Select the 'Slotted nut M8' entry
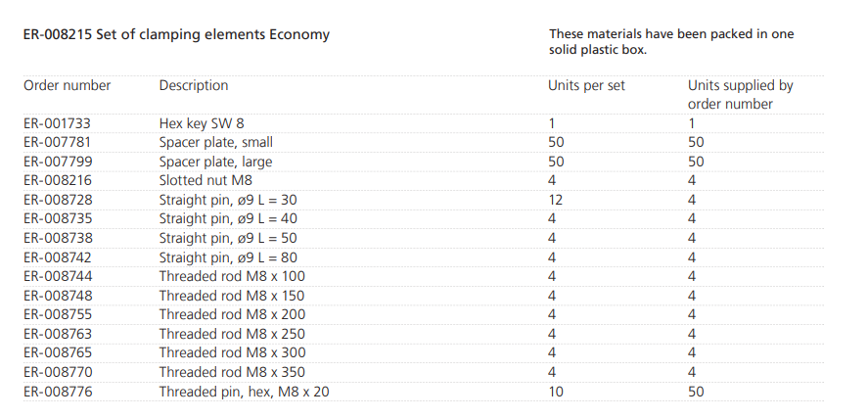Viewport: 868px width, 419px height. (x=206, y=181)
